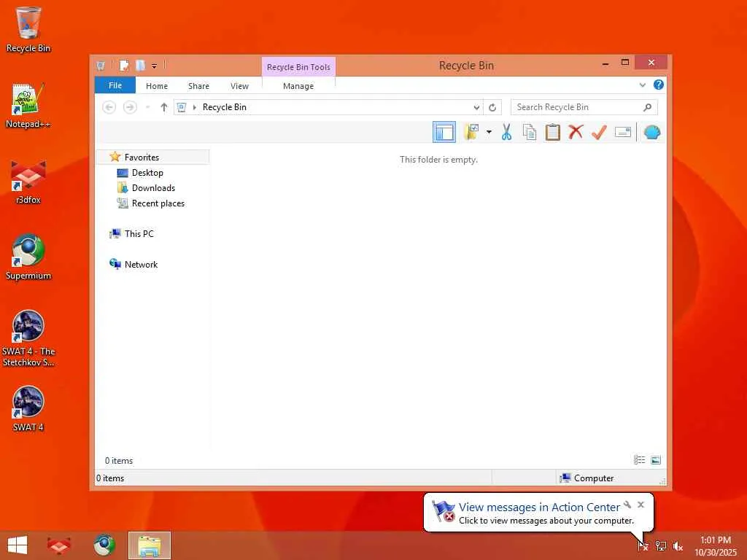The width and height of the screenshot is (747, 560).
Task: Click the Copy pages icon
Action: [x=530, y=132]
